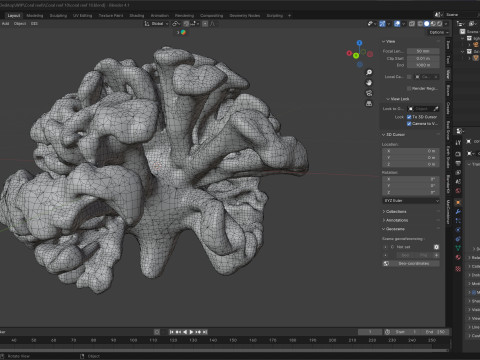Collapse the View panel
Screen dimensions: 480x360
pos(388,41)
